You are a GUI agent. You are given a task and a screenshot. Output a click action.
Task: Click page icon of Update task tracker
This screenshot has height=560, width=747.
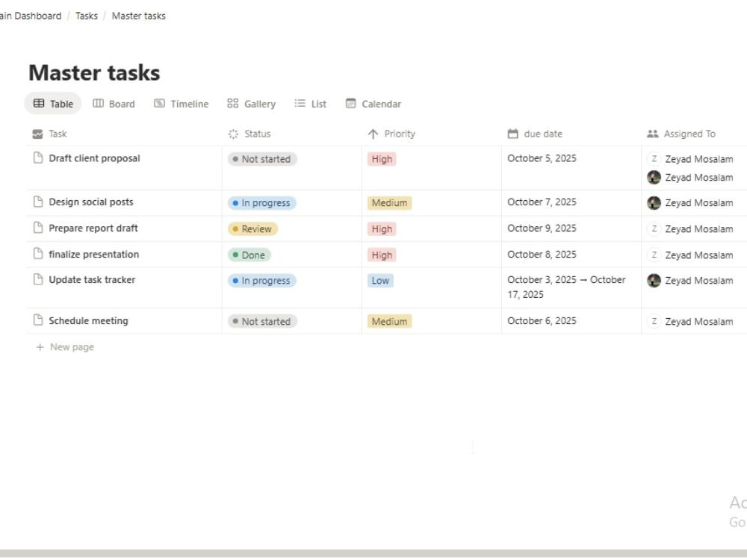(38, 279)
